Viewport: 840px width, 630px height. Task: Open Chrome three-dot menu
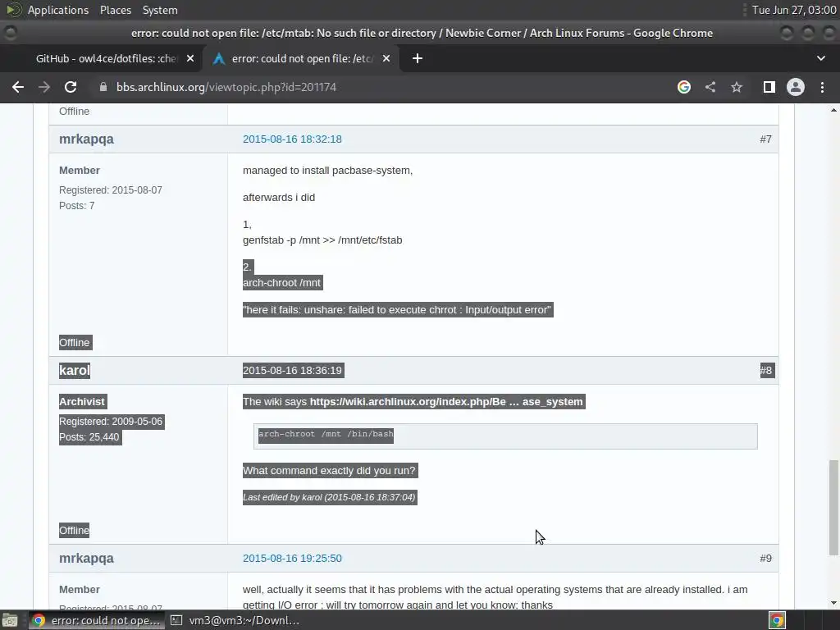point(822,87)
